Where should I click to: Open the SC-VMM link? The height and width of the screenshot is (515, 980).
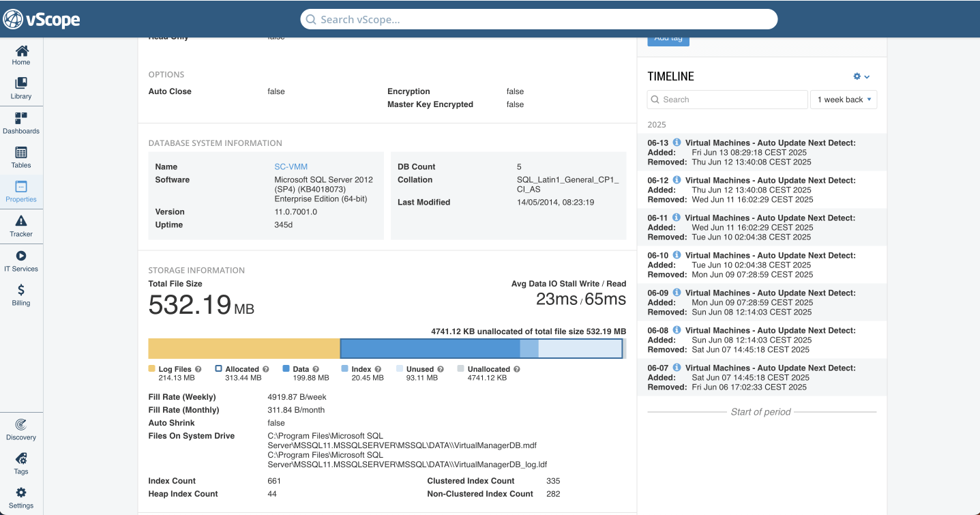291,166
